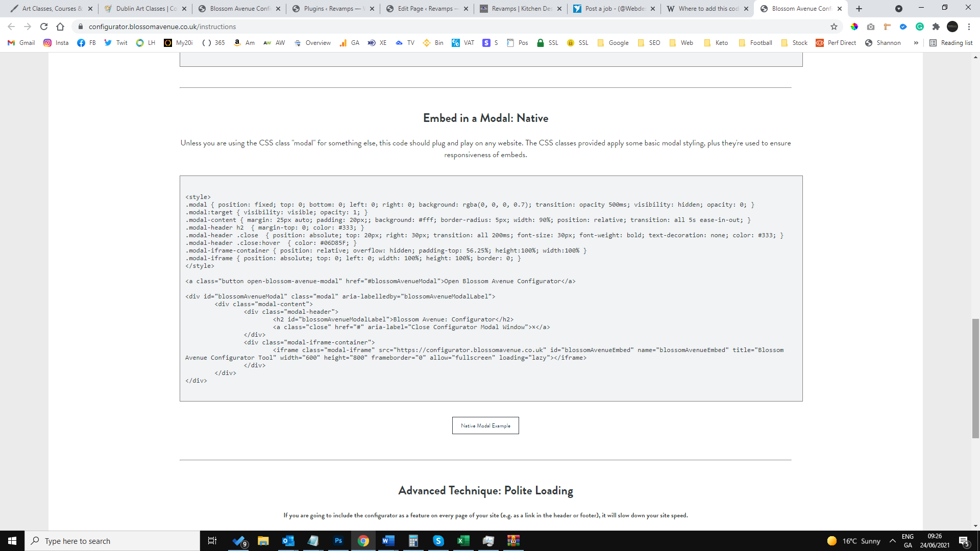Screen dimensions: 980x551
Task: Open the AW bookmark
Action: (x=274, y=43)
